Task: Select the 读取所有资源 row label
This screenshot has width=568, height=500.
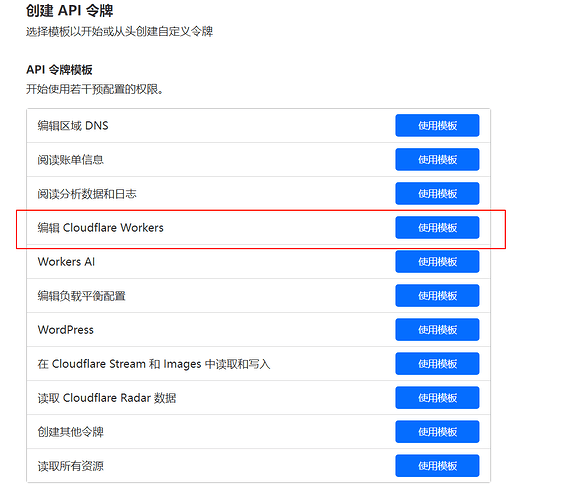Action: 71,466
